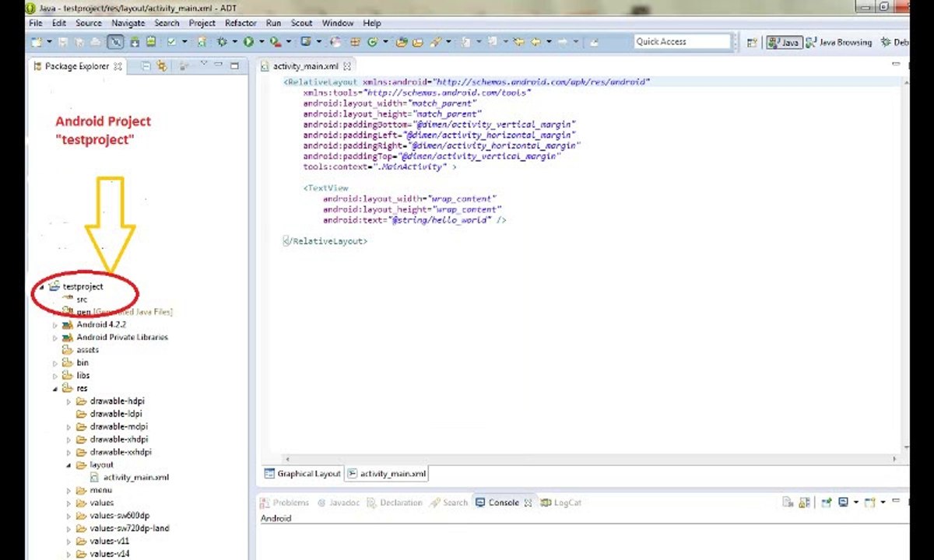Switch to the Java Browsing perspective

pos(839,43)
